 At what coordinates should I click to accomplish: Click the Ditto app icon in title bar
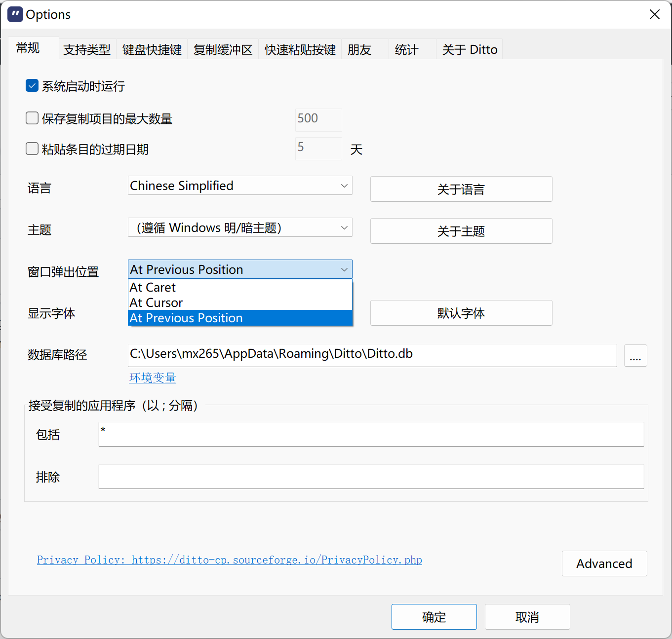(x=15, y=14)
